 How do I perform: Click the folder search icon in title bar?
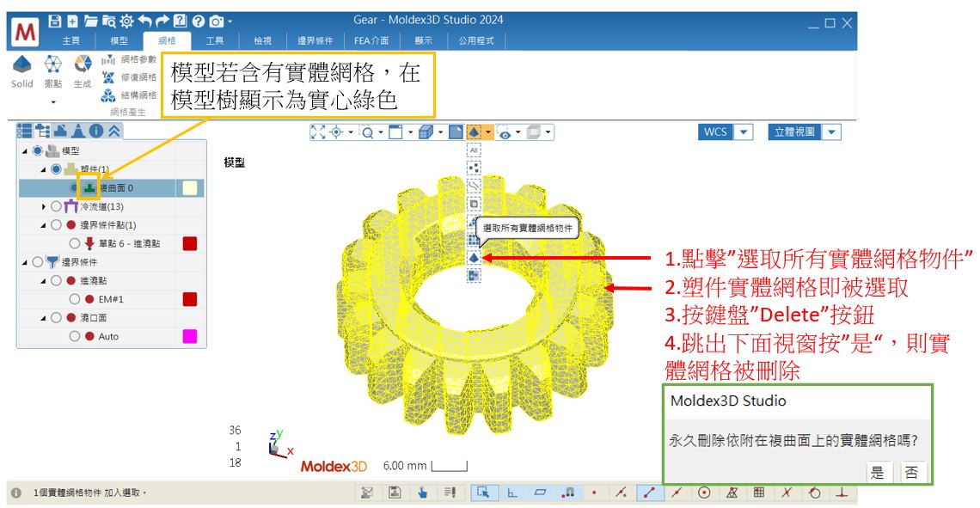coord(109,21)
